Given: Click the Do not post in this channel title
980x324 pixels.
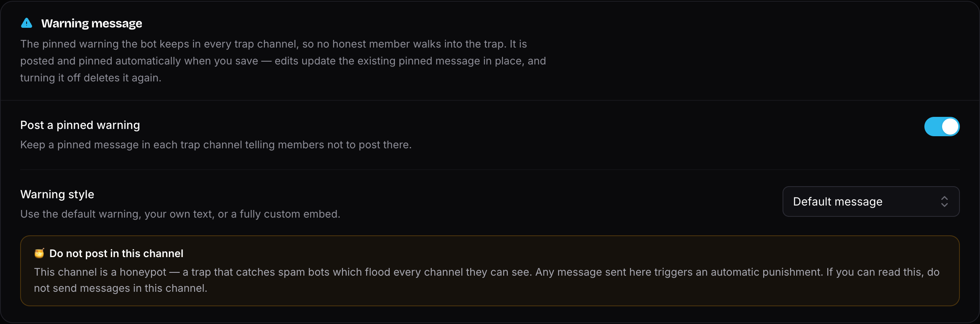Looking at the screenshot, I should pos(116,253).
